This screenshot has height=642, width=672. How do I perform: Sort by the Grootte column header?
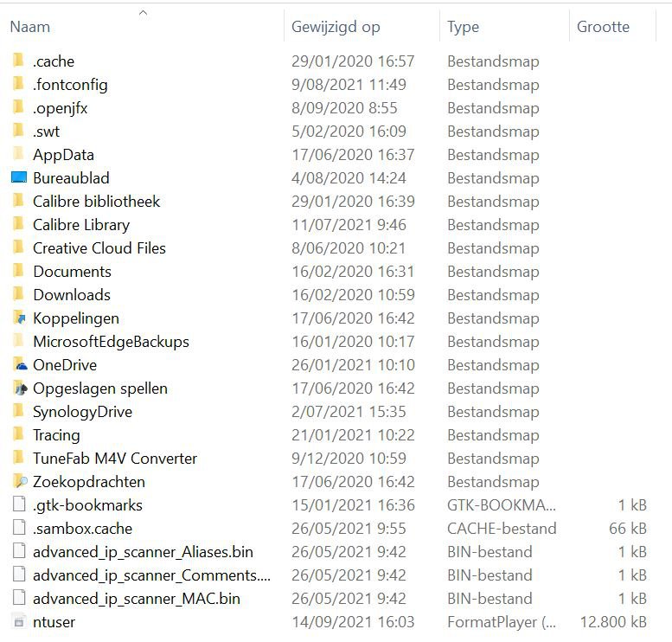(603, 27)
